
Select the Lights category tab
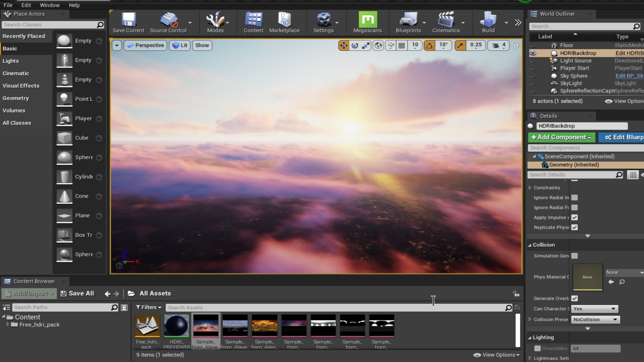pyautogui.click(x=11, y=61)
